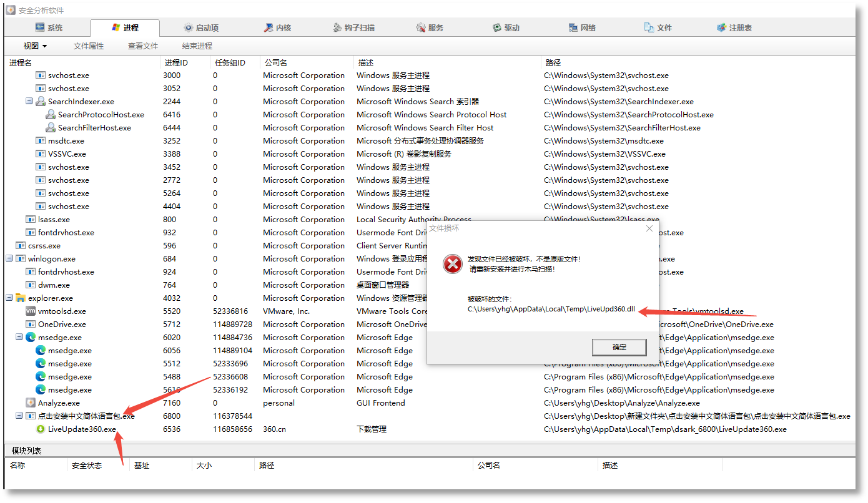Select the winlogon.exe process icon

[x=21, y=258]
